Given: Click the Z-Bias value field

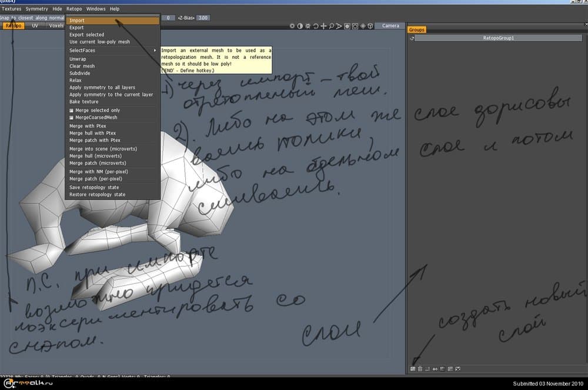Looking at the screenshot, I should point(203,18).
